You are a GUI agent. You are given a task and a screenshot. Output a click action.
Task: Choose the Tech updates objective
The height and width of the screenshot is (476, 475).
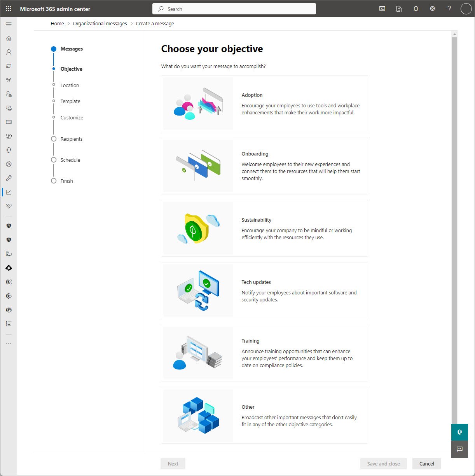264,290
